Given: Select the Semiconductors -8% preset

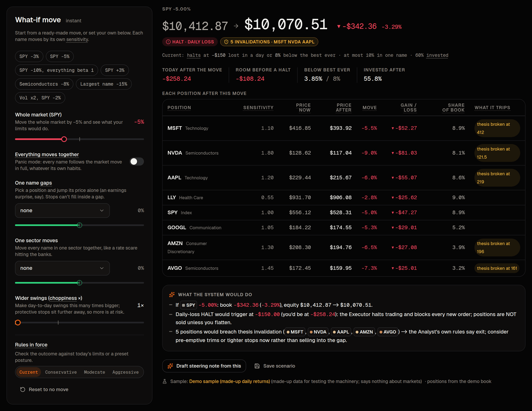Looking at the screenshot, I should [x=44, y=84].
